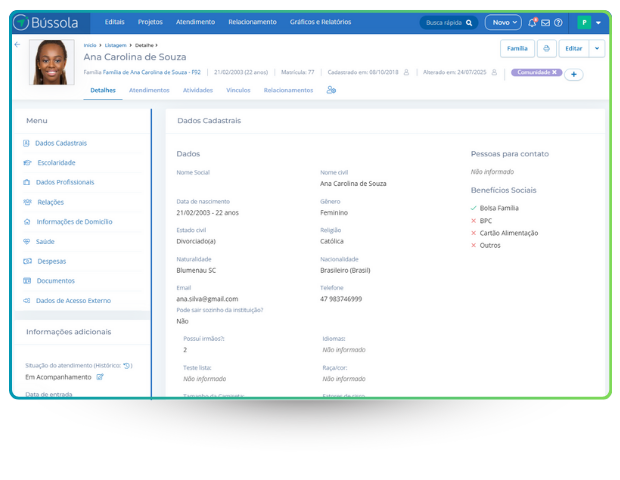Open Relações menu entry

(x=51, y=202)
